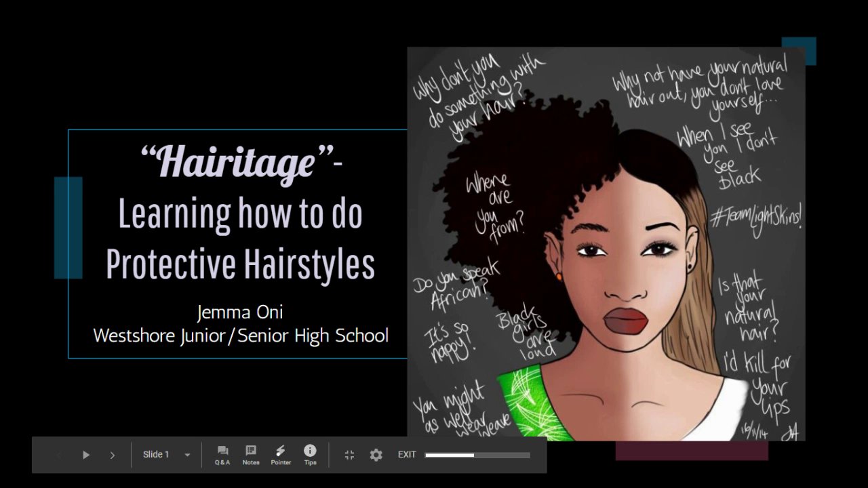
Task: Click "Westshore Junior/Senior High School" text
Action: [241, 335]
